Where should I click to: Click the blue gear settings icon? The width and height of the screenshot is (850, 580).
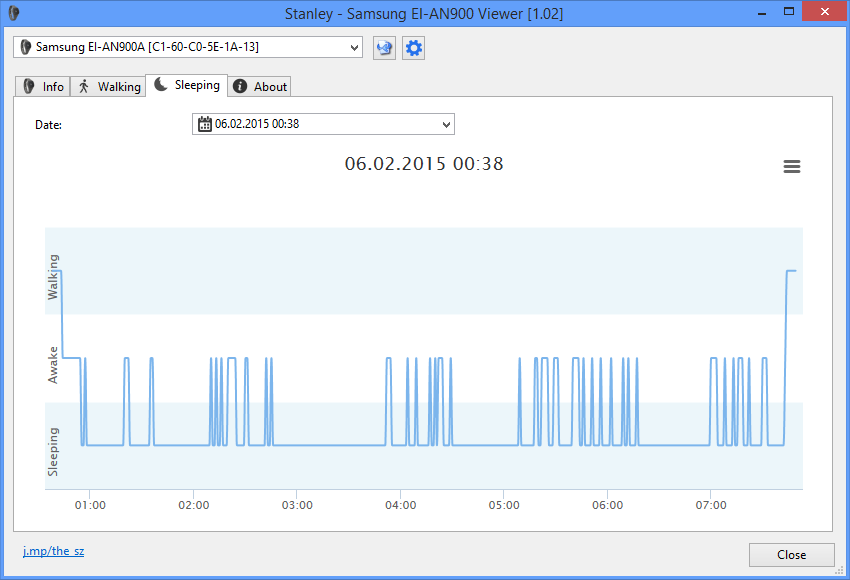click(414, 48)
